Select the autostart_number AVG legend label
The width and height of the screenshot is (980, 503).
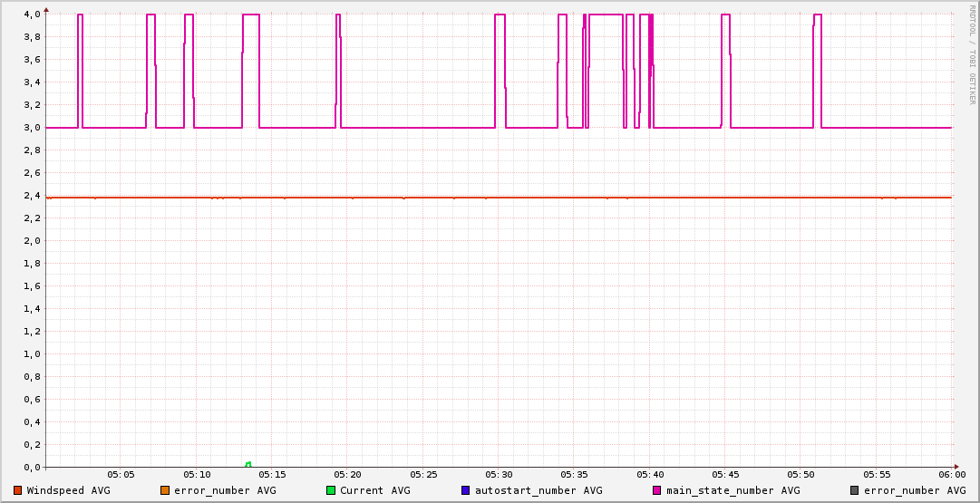[x=539, y=490]
